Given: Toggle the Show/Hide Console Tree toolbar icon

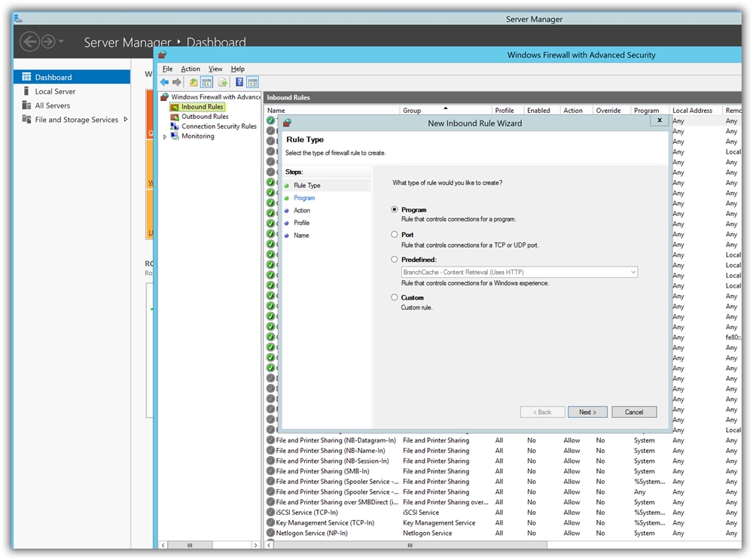Looking at the screenshot, I should tap(206, 83).
